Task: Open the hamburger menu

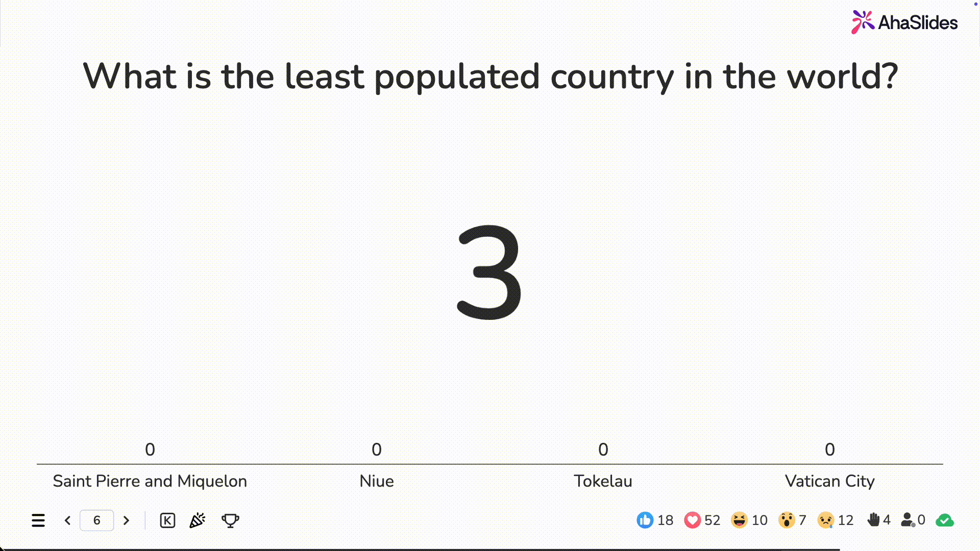Action: [x=38, y=520]
